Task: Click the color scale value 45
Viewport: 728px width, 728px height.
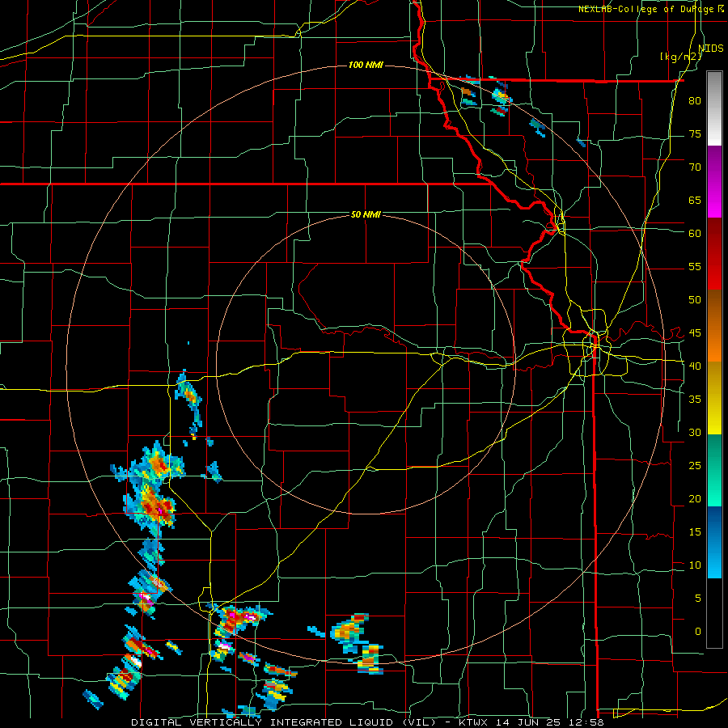Action: (x=695, y=333)
